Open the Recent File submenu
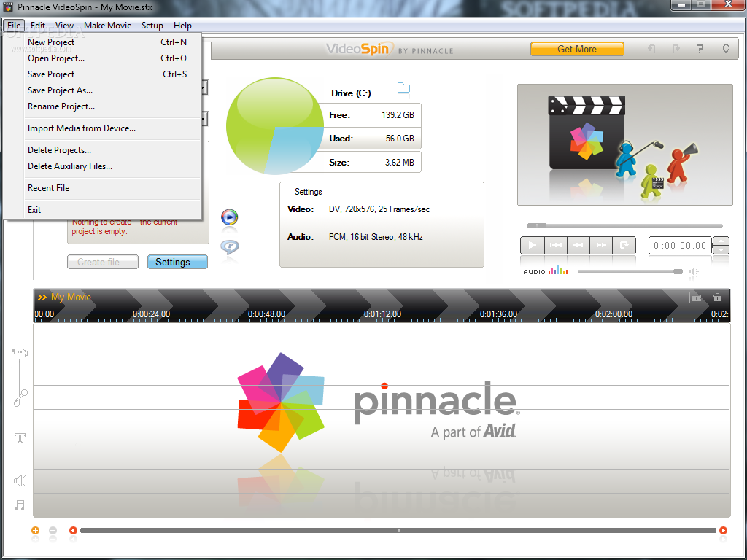 (x=102, y=188)
